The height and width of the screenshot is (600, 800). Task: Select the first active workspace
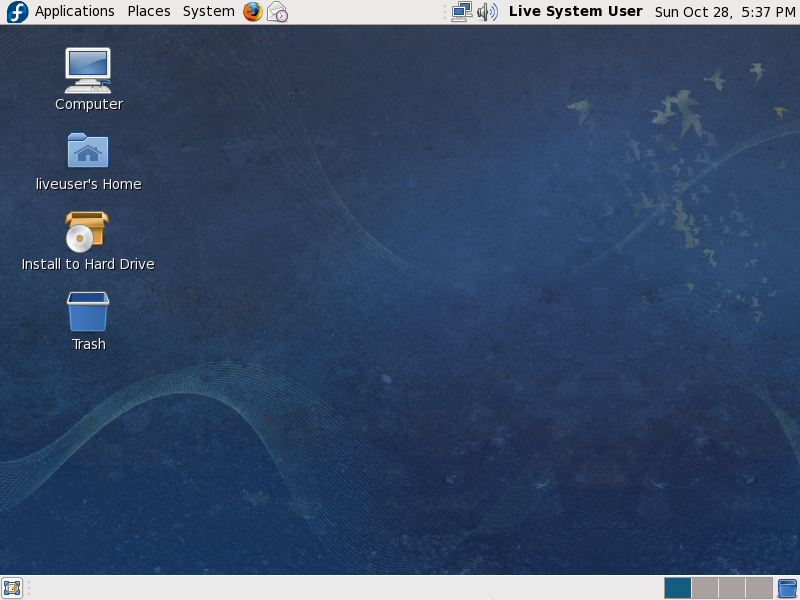pyautogui.click(x=678, y=588)
